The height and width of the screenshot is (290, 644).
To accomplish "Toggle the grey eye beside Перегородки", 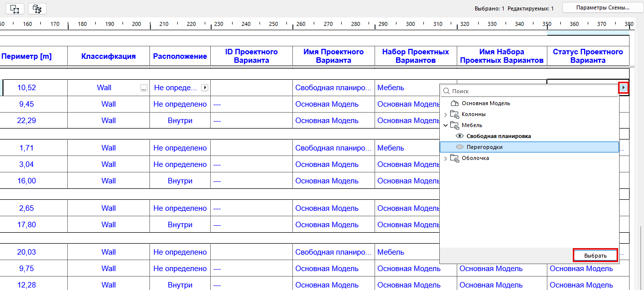I will (x=460, y=147).
